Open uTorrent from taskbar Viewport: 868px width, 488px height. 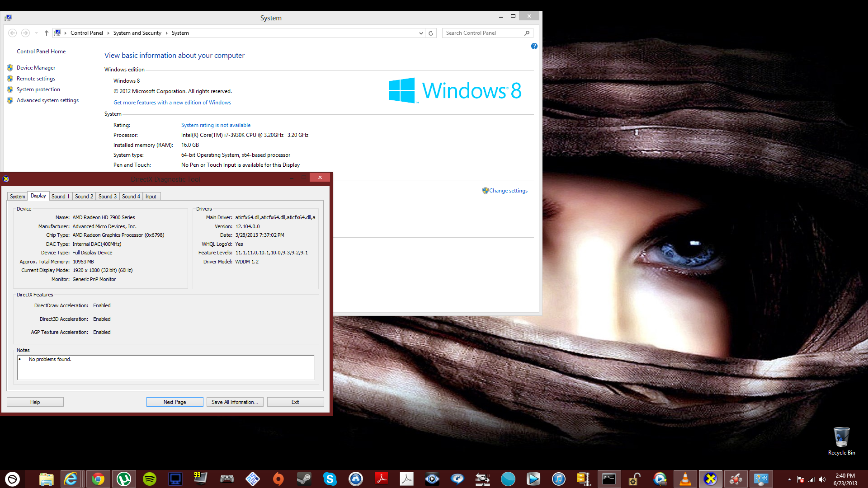point(124,479)
